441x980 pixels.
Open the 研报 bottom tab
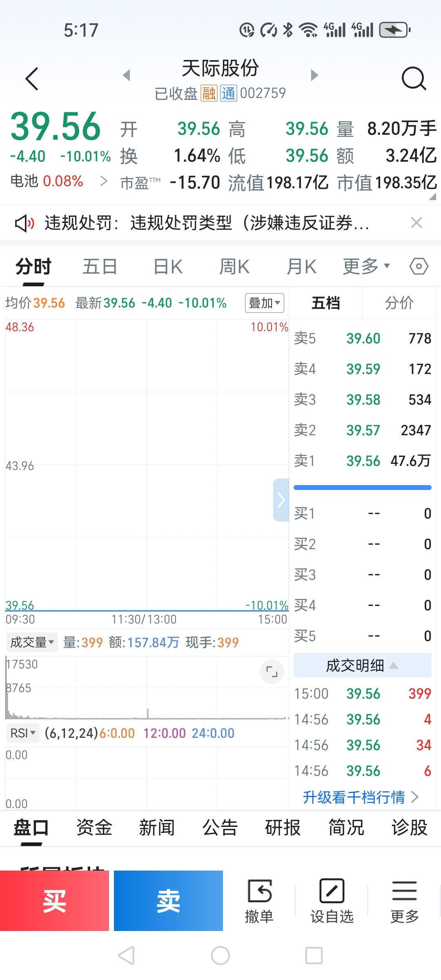[283, 828]
